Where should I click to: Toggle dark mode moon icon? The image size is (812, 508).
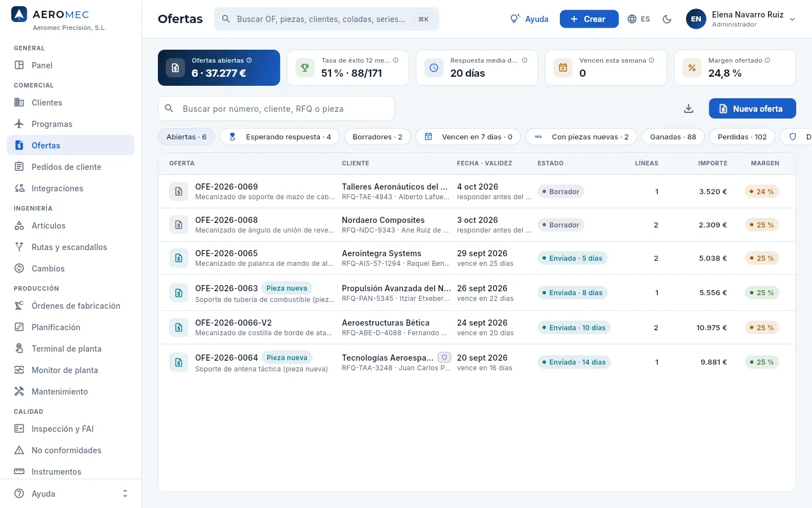tap(667, 19)
